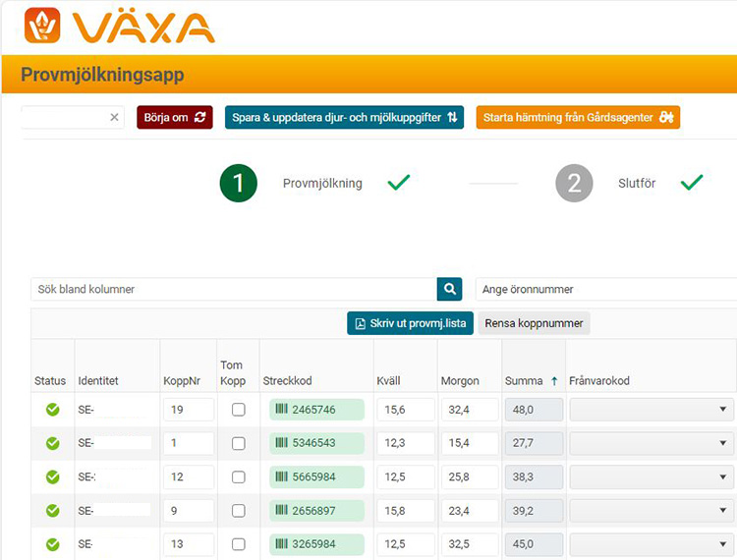
Task: Open Frånvarokod dropdown for Summa 45,0 row
Action: [x=652, y=544]
